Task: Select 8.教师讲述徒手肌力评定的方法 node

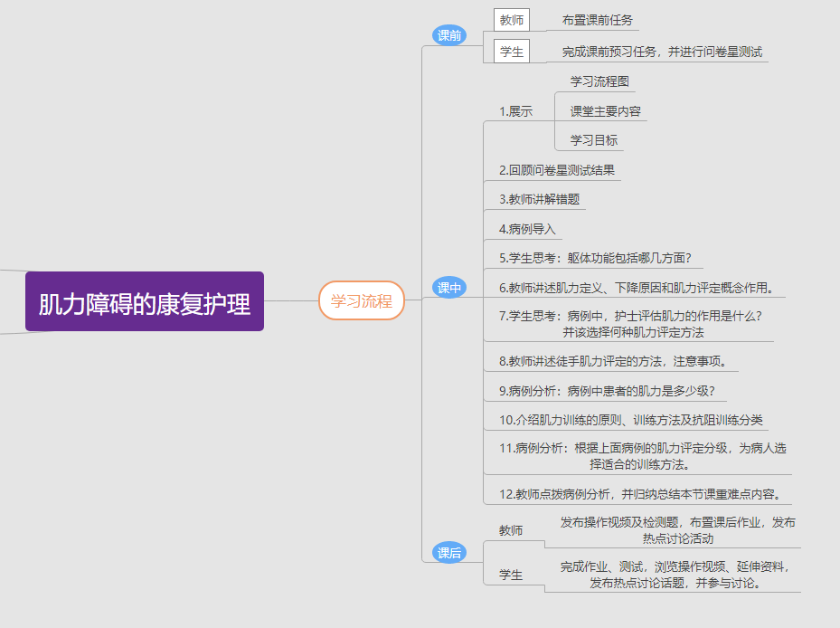Action: 613,361
